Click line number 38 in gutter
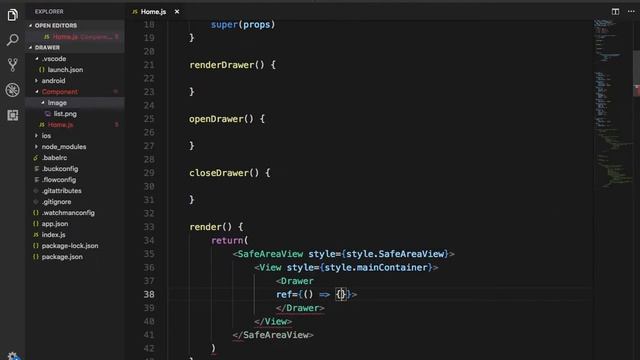 click(x=149, y=294)
